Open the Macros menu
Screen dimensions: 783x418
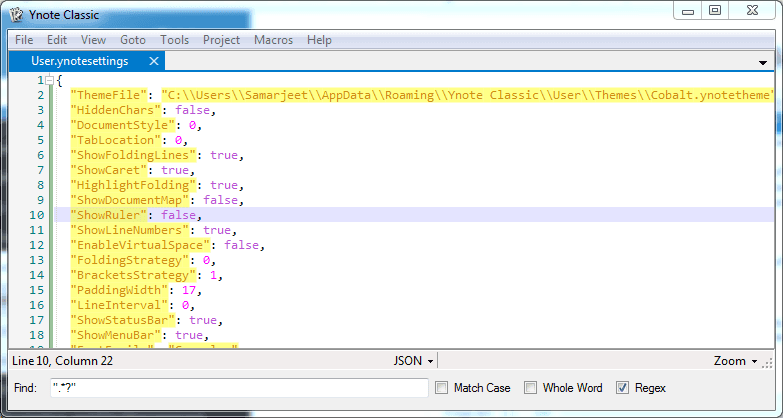tap(274, 40)
